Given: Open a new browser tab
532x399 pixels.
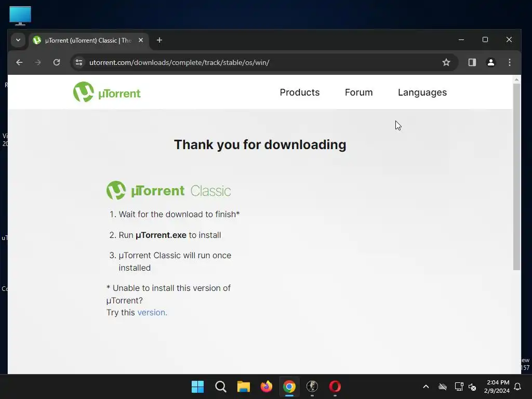Looking at the screenshot, I should [x=159, y=40].
